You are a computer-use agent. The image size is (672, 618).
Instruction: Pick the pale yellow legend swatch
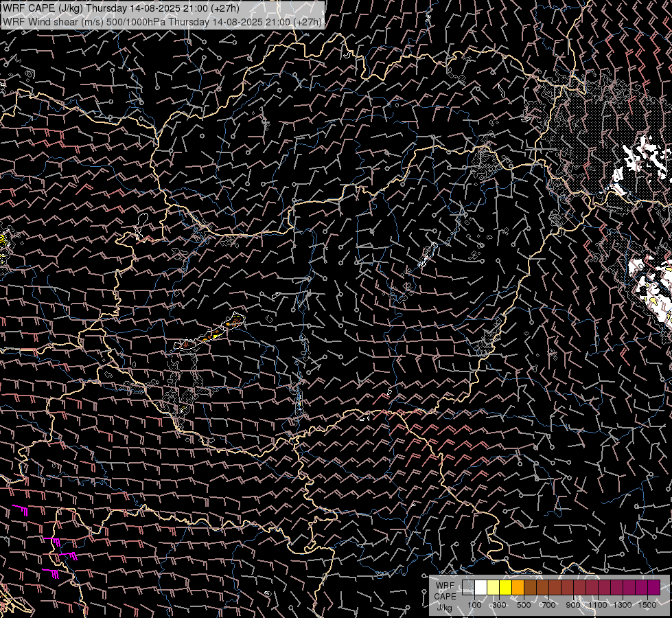[494, 588]
